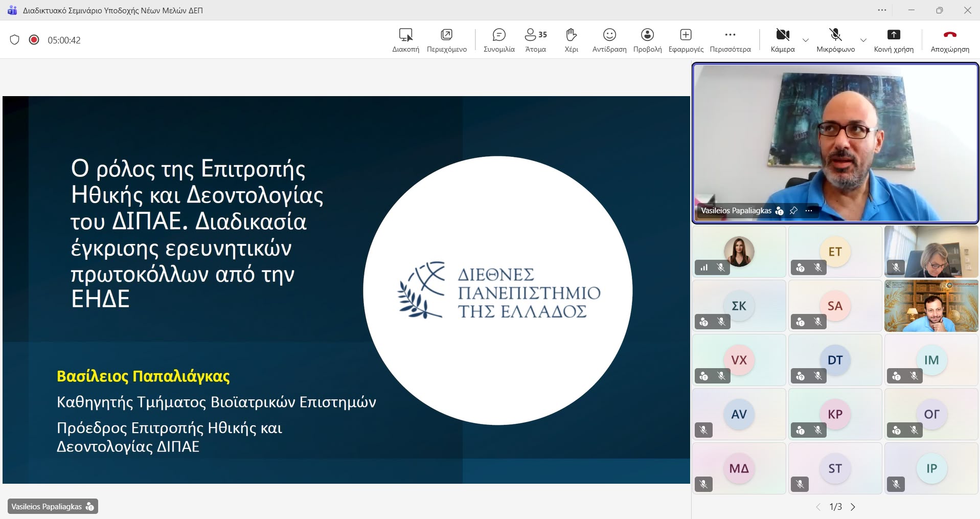Click the external-user icon on KP tile
The image size is (980, 519).
click(801, 430)
